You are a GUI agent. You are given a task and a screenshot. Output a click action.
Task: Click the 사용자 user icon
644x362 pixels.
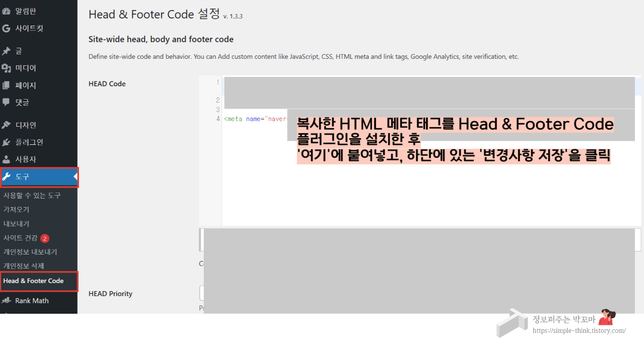click(x=6, y=159)
